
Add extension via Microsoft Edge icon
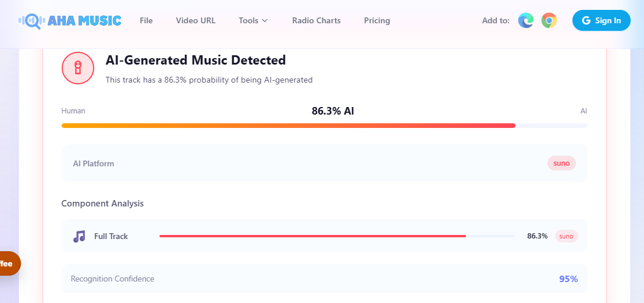[526, 20]
